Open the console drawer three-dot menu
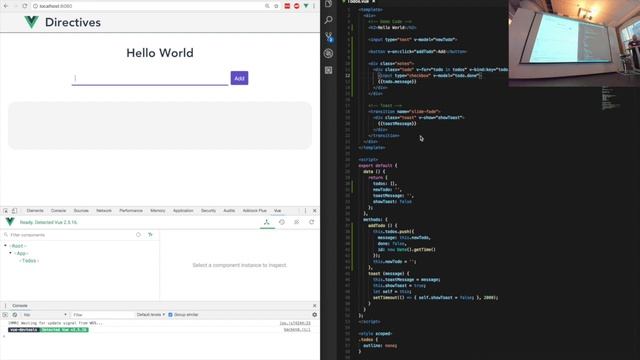 (x=5, y=306)
